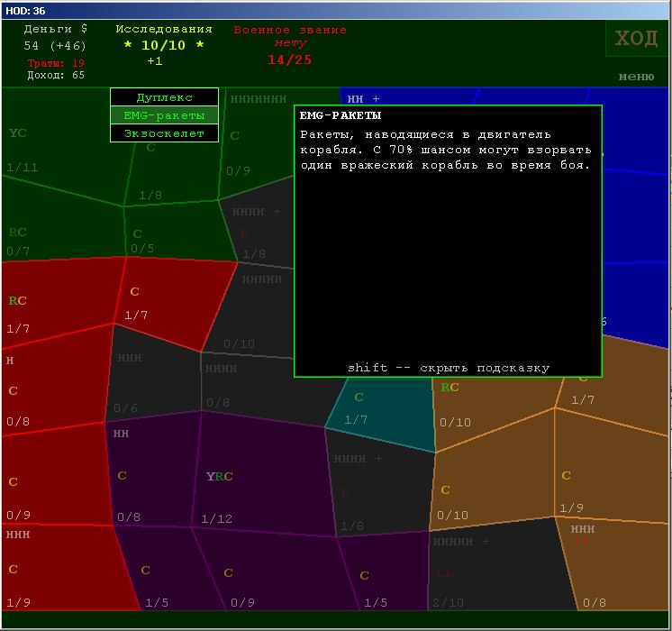
Task: Select Дуплекс in the research list
Action: click(164, 97)
